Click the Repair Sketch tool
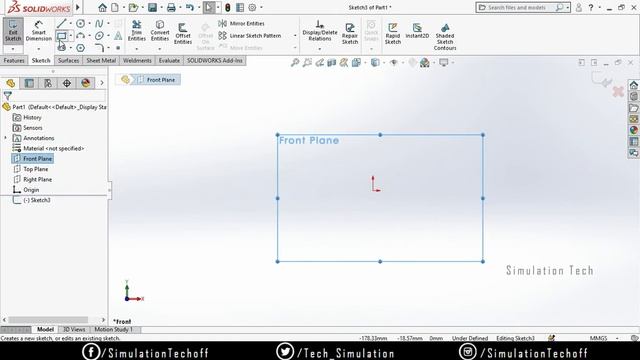Viewport: 640px width, 360px height. point(350,33)
